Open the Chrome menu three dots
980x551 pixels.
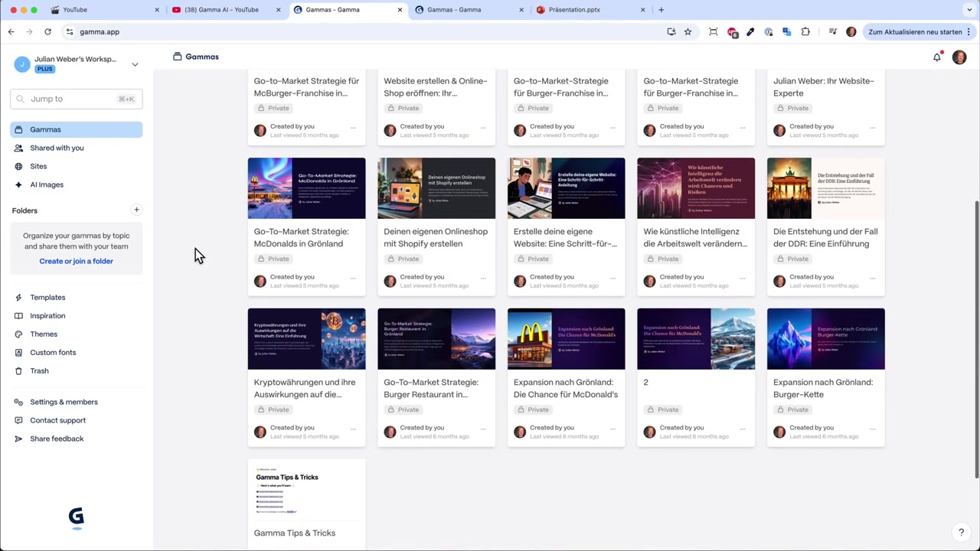coord(969,31)
